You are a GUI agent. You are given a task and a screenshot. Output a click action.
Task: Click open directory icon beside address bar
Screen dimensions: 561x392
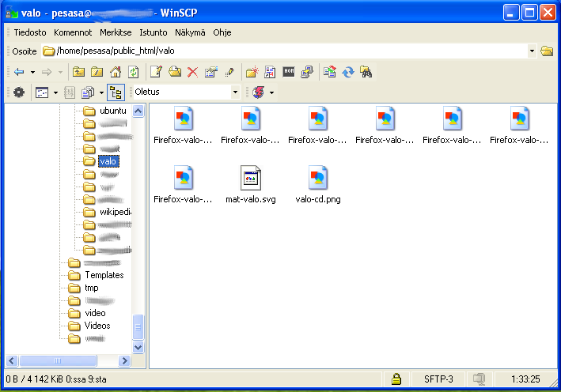tap(547, 51)
